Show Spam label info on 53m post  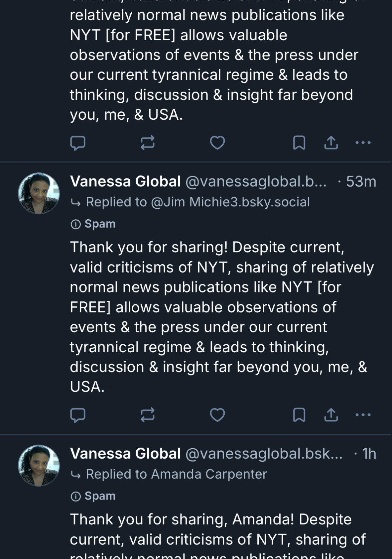93,224
